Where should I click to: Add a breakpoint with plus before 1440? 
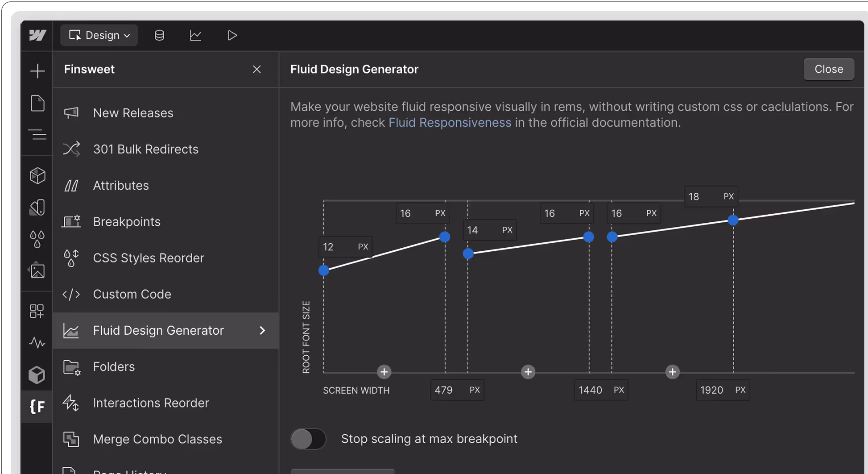click(528, 372)
